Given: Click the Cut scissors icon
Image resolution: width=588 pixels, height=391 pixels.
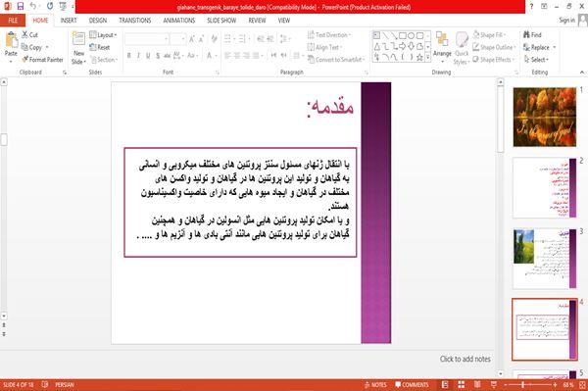Looking at the screenshot, I should click(x=25, y=34).
